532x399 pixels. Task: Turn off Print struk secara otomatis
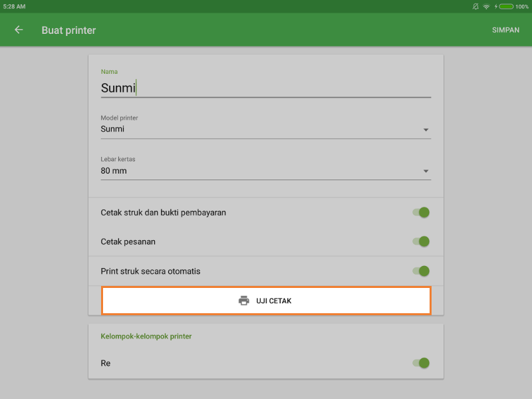[x=421, y=271]
